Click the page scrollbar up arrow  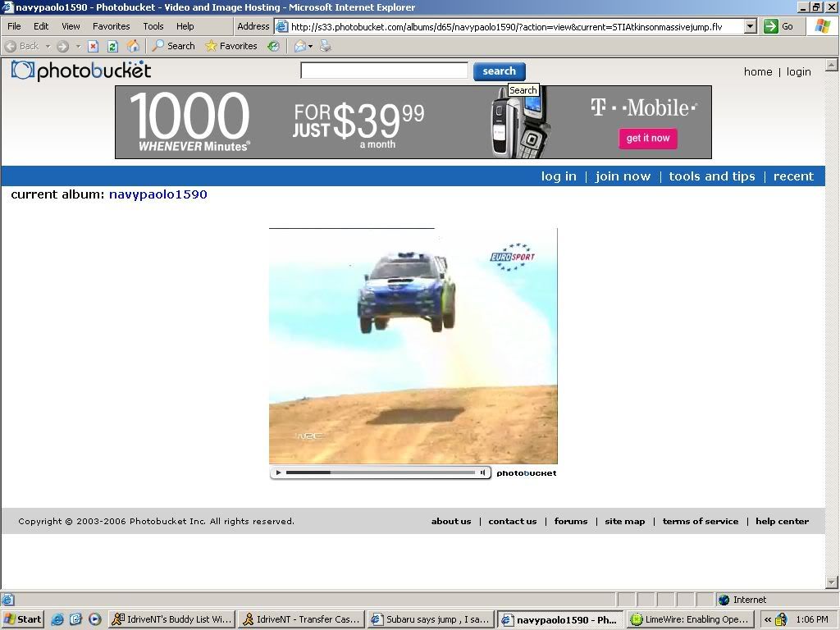(832, 65)
